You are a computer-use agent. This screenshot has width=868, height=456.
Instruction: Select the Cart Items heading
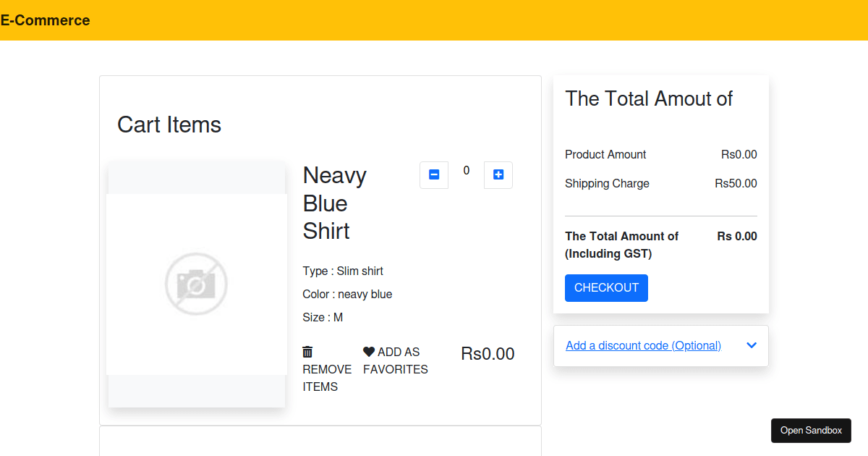169,124
